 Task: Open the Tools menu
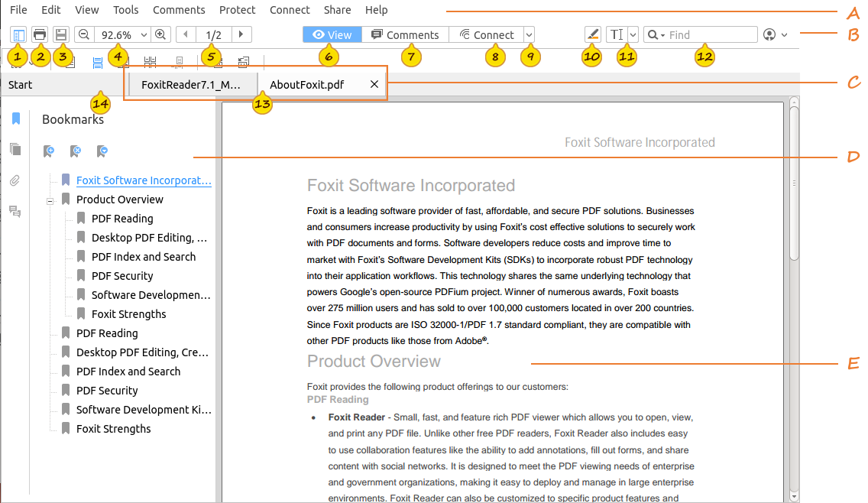tap(125, 10)
